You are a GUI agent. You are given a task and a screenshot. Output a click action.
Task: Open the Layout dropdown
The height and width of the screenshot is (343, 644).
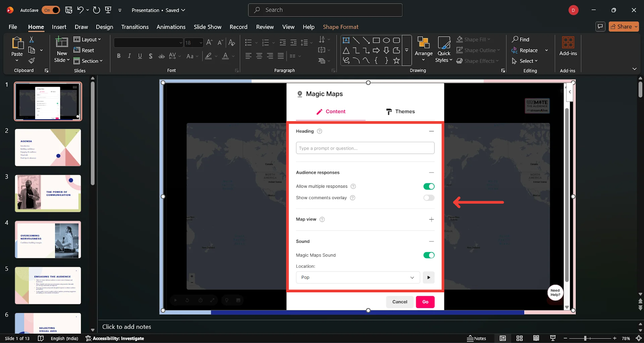click(87, 39)
